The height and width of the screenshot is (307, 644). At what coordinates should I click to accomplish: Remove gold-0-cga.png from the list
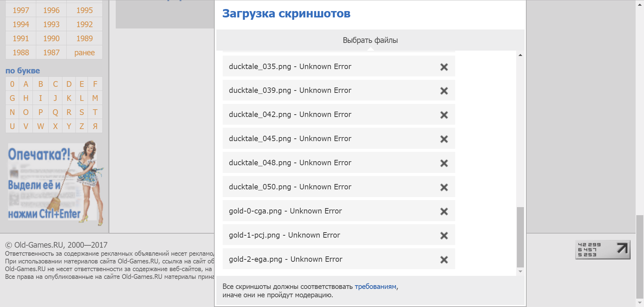pos(444,211)
